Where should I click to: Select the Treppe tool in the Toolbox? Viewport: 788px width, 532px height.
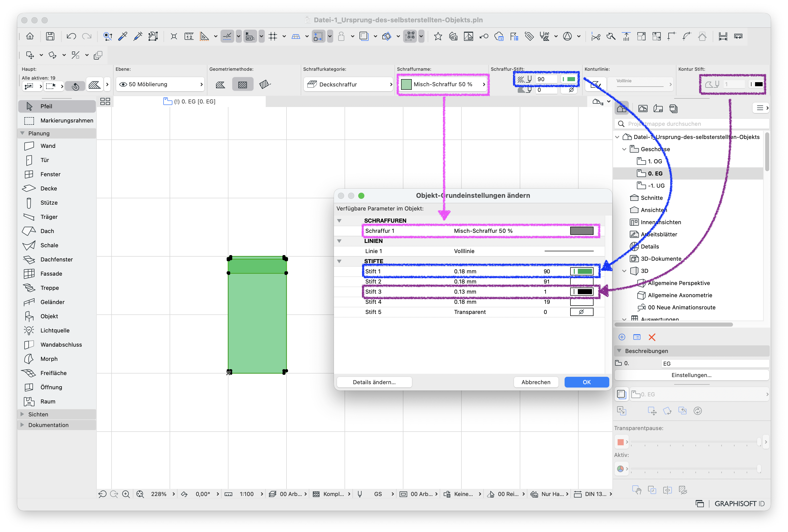[49, 288]
